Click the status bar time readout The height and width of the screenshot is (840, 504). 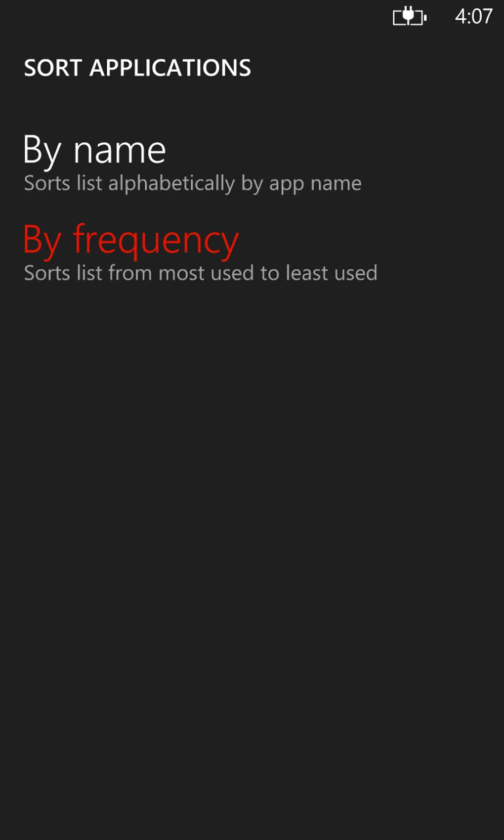tap(473, 17)
